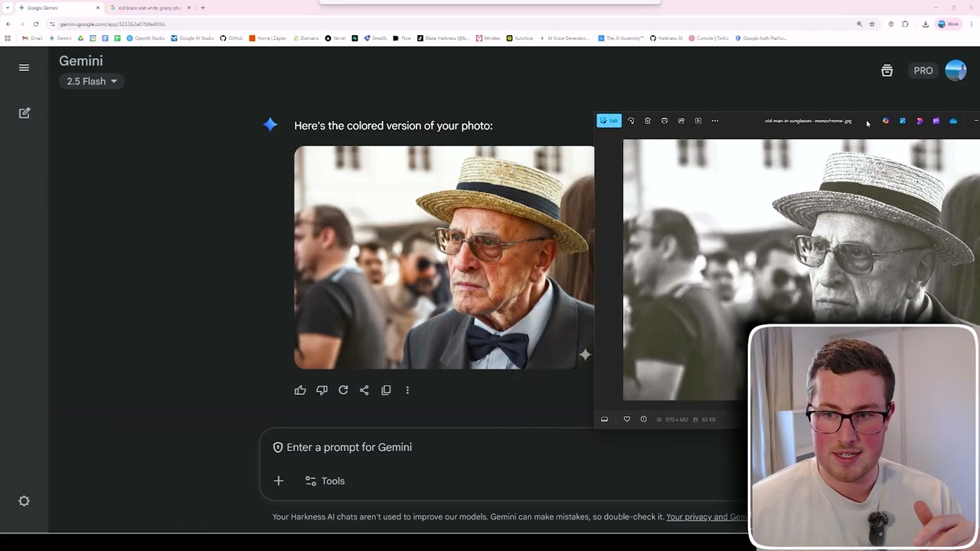980x551 pixels.
Task: Open the Gmail bookmark
Action: click(x=32, y=38)
